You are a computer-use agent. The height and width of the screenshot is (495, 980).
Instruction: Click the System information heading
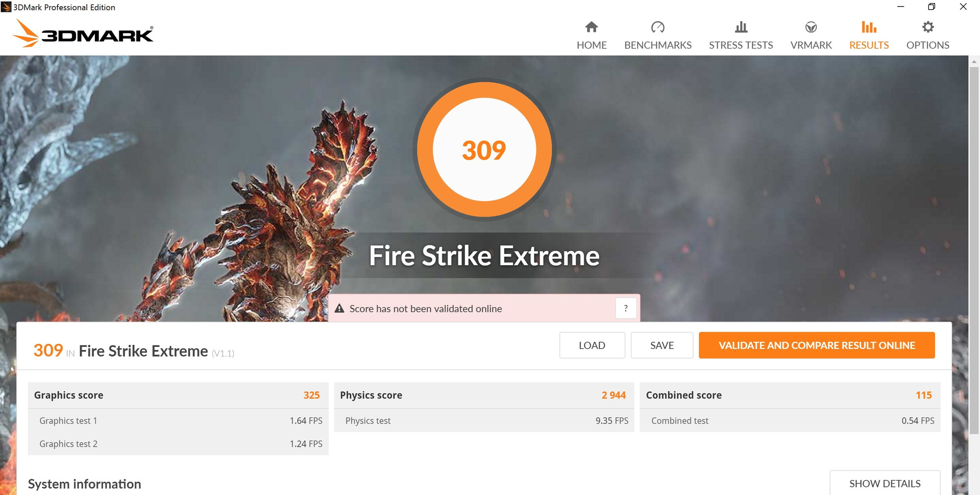[x=85, y=484]
